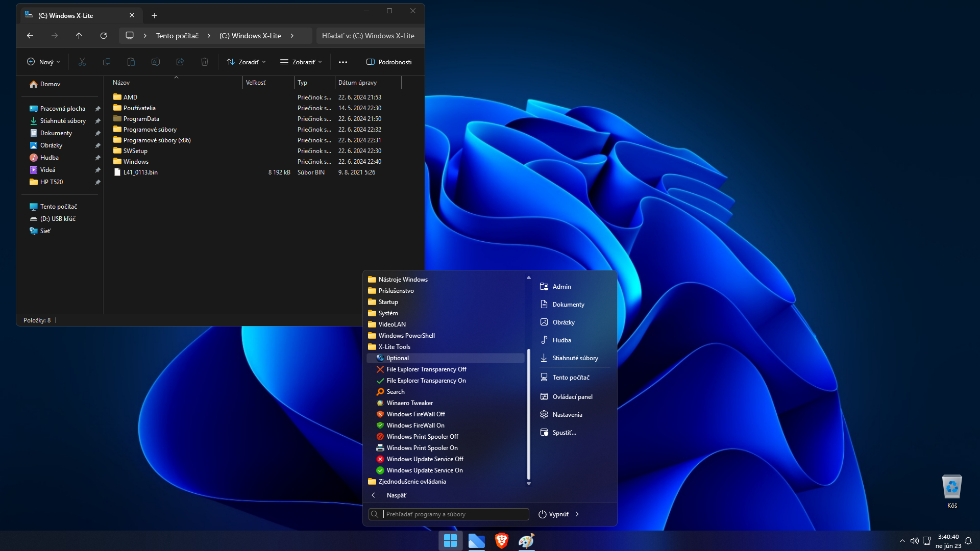Click the Copy icon in Explorer toolbar
The image size is (980, 551).
pos(107,62)
